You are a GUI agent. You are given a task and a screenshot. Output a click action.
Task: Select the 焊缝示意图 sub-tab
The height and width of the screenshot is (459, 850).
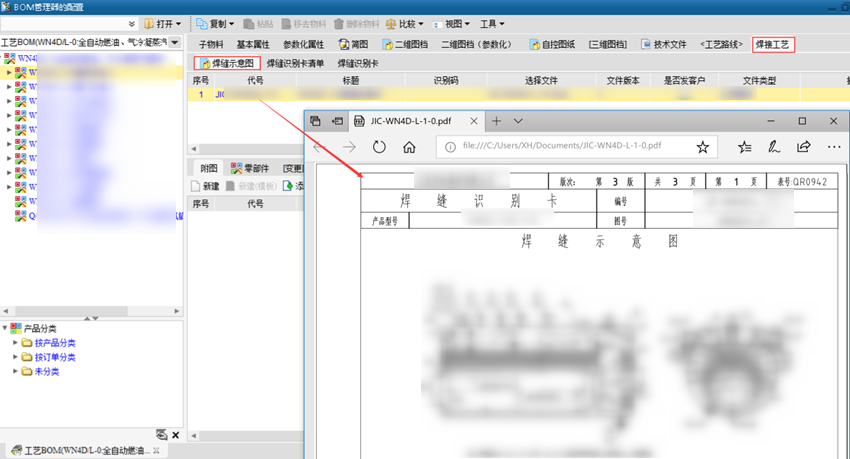[x=227, y=63]
